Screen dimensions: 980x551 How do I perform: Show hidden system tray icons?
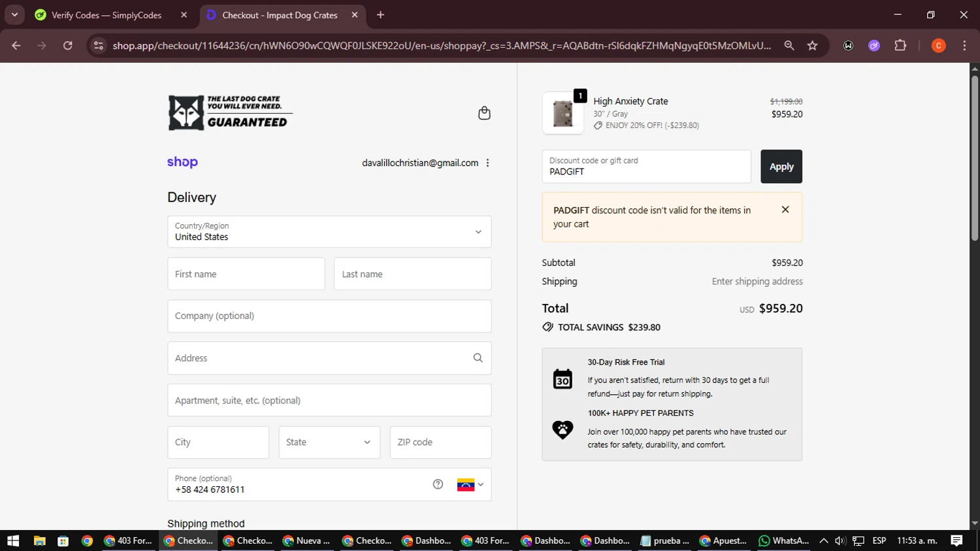coord(823,541)
